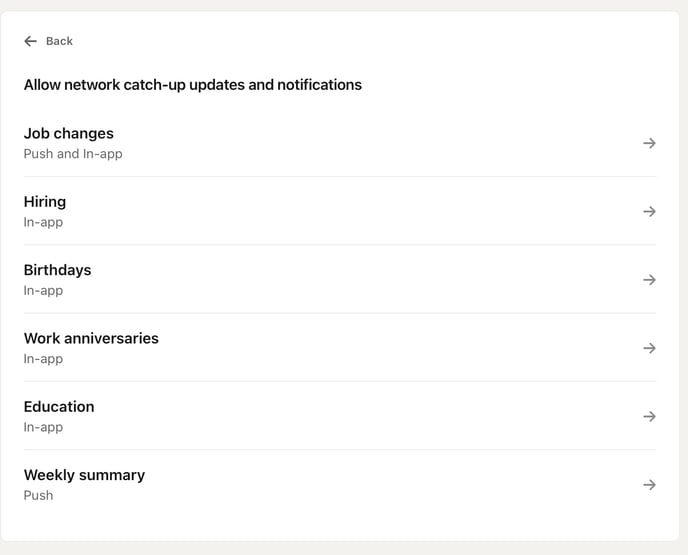This screenshot has height=555, width=688.
Task: Open Job changes arrow icon
Action: coord(649,143)
